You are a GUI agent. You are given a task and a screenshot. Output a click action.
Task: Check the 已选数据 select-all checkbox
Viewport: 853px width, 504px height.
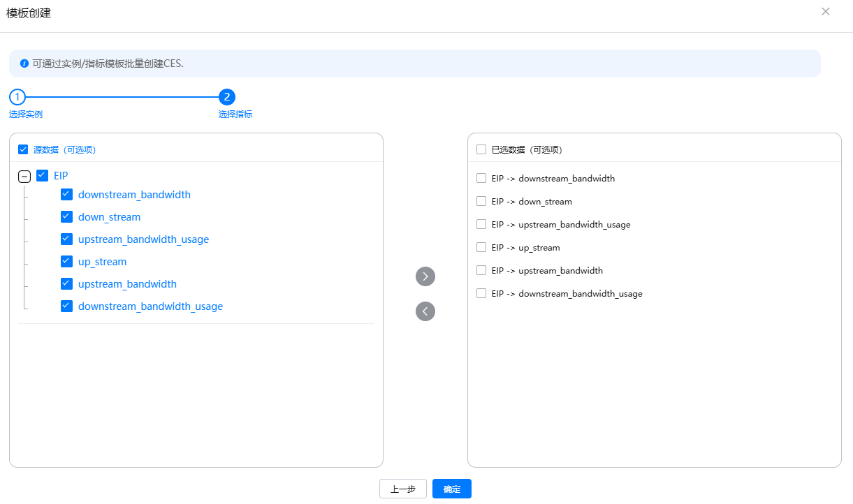(x=481, y=149)
